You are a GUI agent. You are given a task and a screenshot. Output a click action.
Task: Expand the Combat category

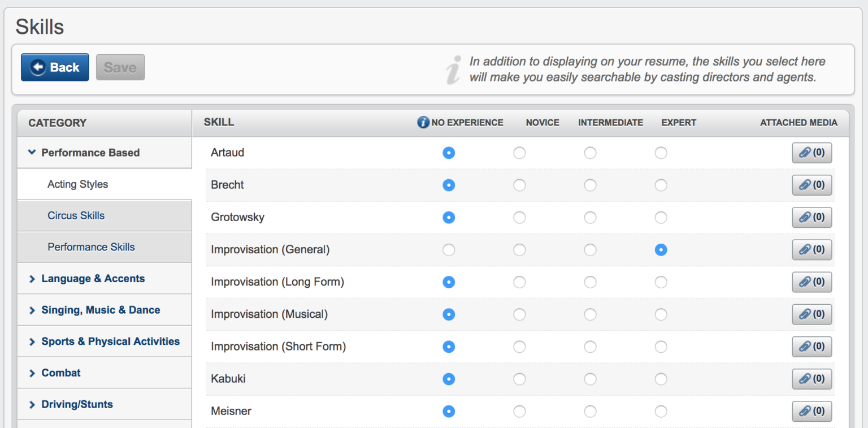pyautogui.click(x=60, y=373)
